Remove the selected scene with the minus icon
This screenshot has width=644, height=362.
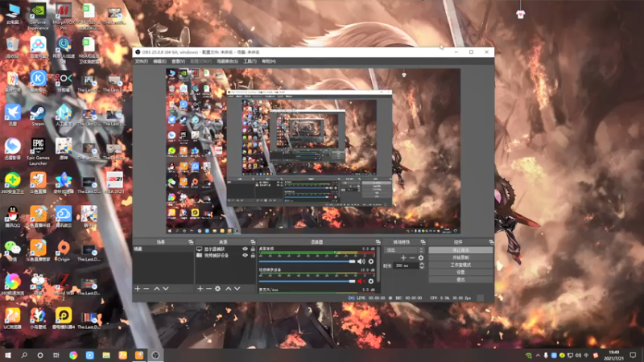tap(147, 289)
